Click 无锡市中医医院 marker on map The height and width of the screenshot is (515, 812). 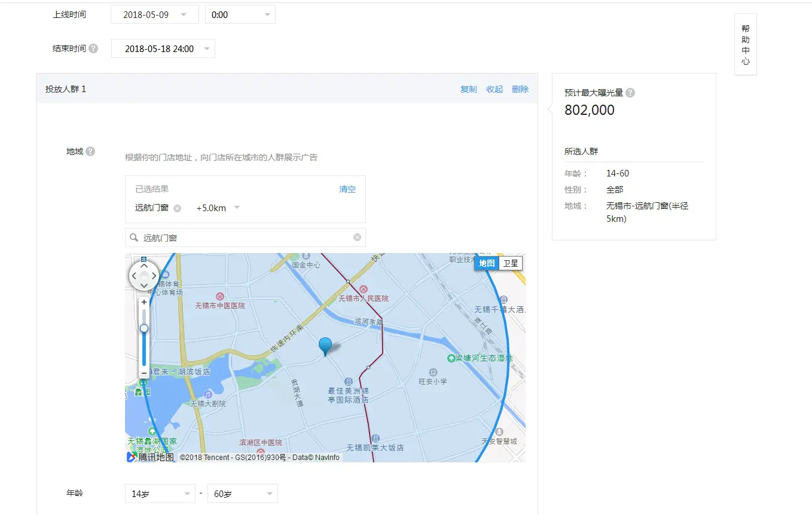[x=219, y=297]
